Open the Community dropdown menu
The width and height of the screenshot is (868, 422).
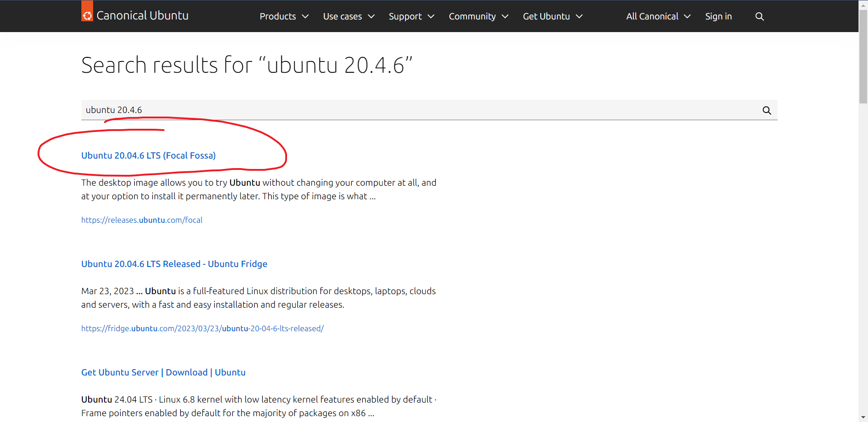478,17
